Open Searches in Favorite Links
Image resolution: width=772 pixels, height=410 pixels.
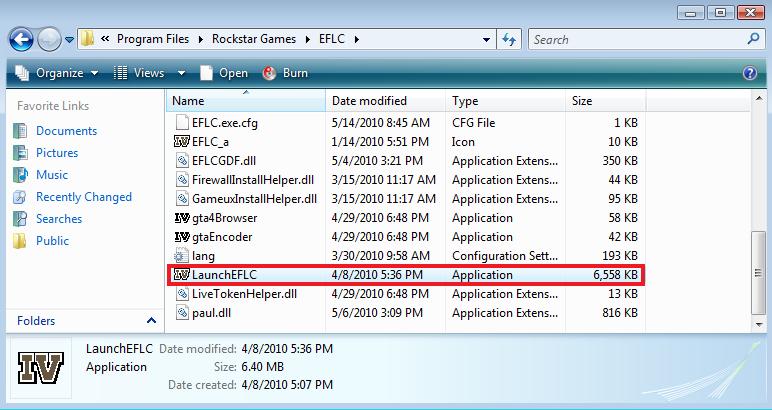[x=59, y=219]
